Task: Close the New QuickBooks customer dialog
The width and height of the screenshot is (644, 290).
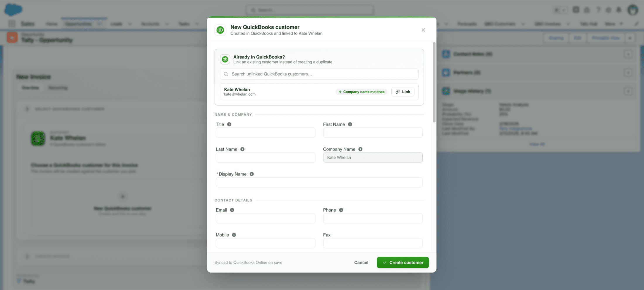Action: tap(423, 30)
